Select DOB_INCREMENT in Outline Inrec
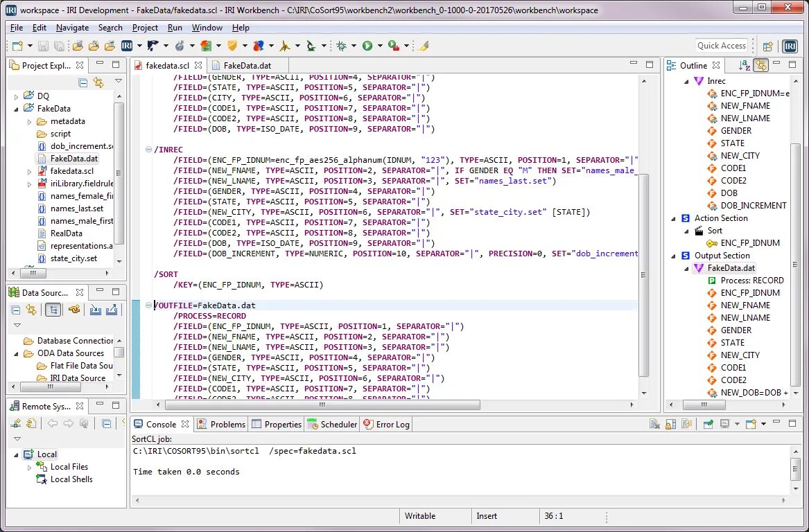The width and height of the screenshot is (809, 532). point(754,206)
